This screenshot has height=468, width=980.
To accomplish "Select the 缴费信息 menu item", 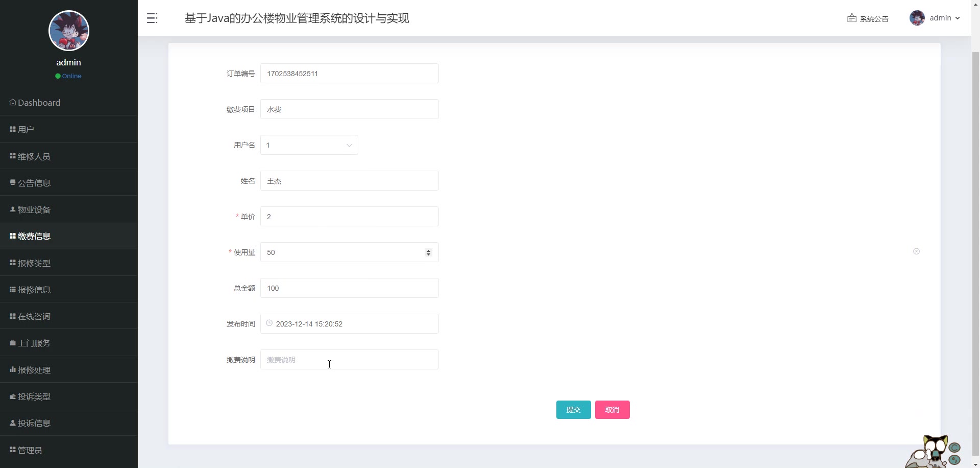I will point(69,236).
